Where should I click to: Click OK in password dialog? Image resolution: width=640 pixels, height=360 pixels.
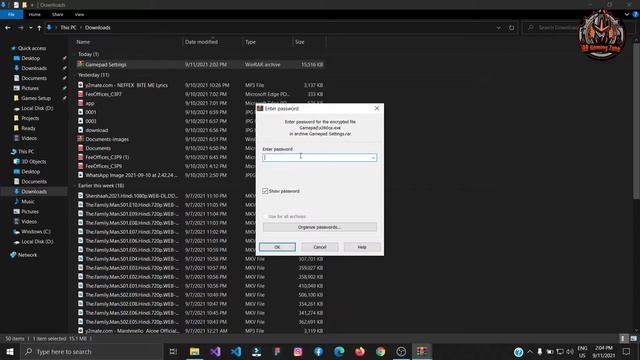tap(277, 247)
